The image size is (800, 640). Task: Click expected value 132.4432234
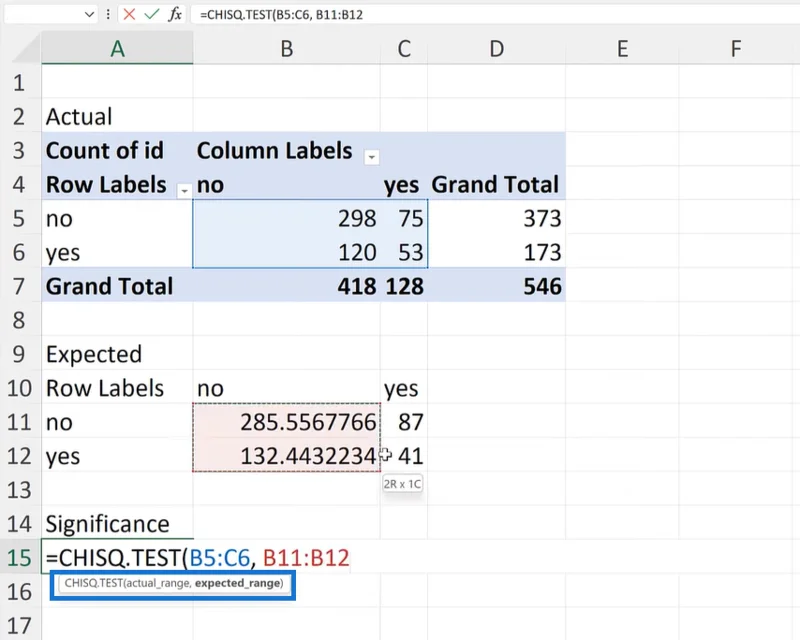[x=286, y=455]
